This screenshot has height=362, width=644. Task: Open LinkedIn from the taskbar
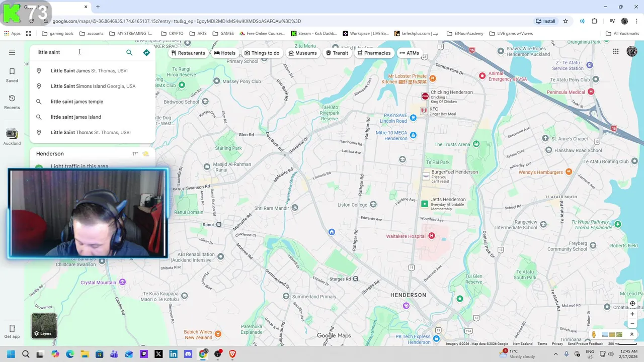[x=173, y=354]
